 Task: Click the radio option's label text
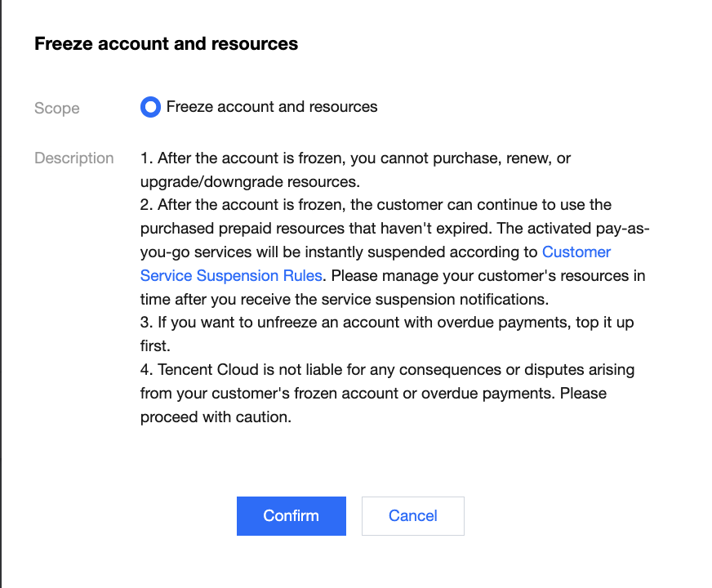click(x=272, y=107)
